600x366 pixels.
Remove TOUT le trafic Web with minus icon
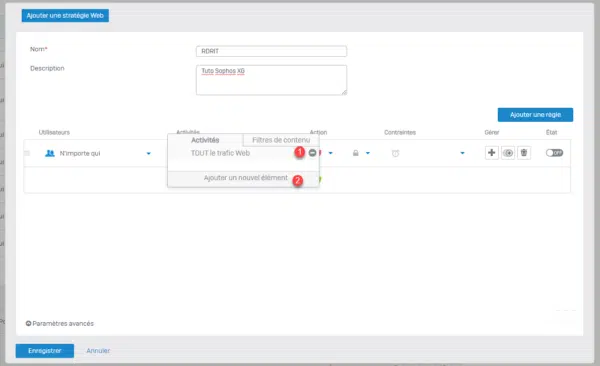pos(312,153)
